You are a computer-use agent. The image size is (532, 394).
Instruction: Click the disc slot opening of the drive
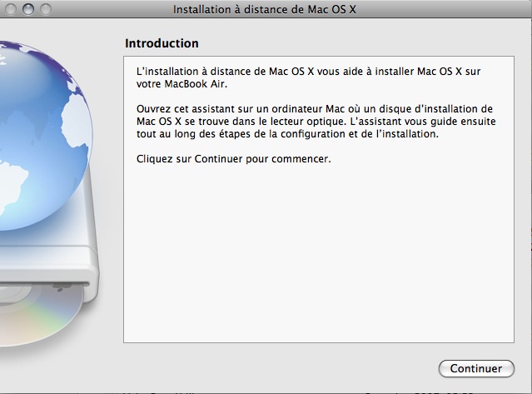point(44,284)
